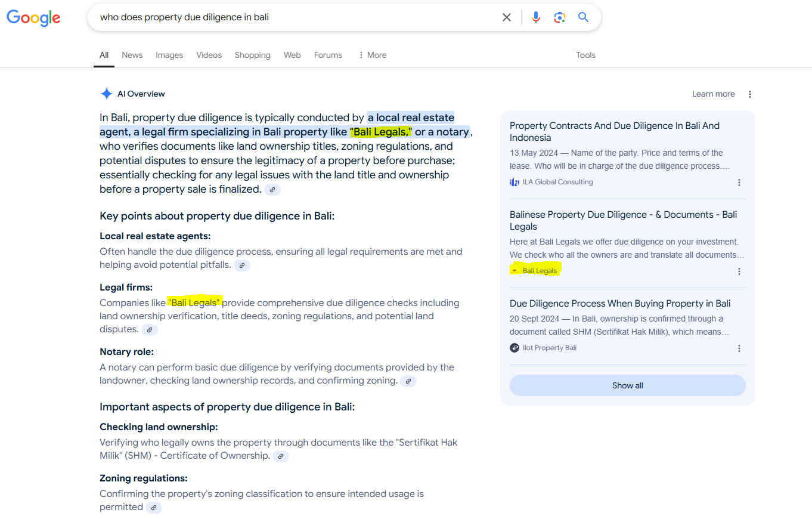Click the 'Legal firms:' heading

(126, 288)
